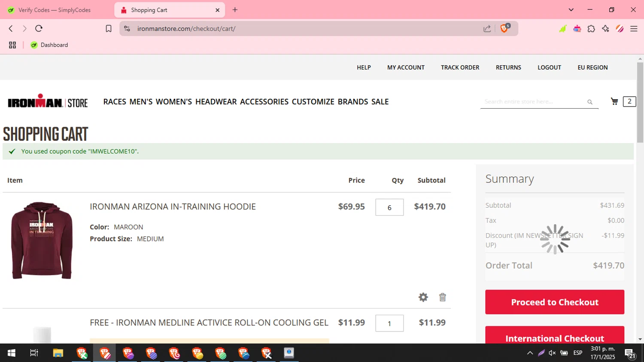This screenshot has width=644, height=362.
Task: Open the extensions puzzle icon
Action: coord(591,29)
